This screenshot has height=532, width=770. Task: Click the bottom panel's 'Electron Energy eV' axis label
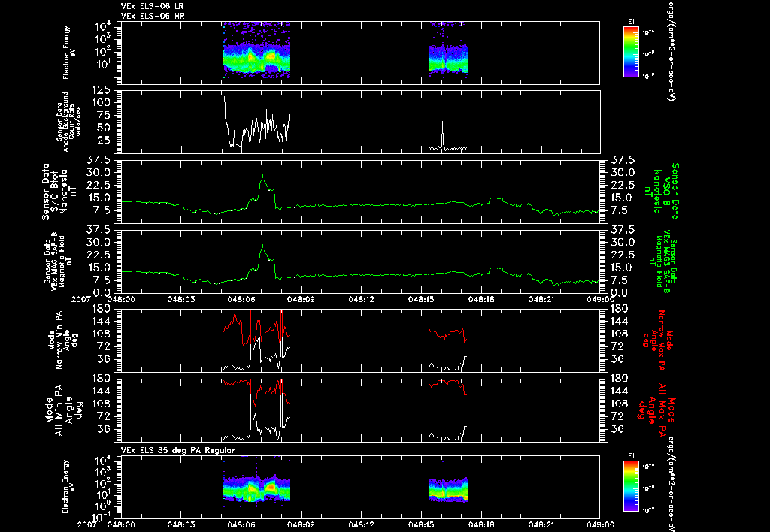point(69,486)
